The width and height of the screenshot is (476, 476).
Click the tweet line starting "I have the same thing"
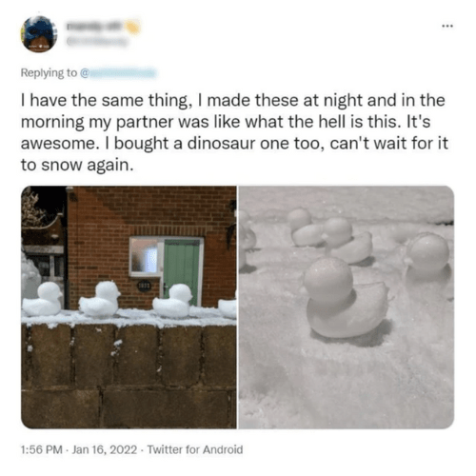coord(233,100)
